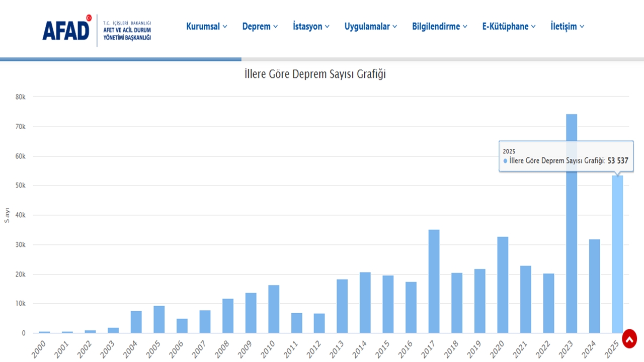Expand the Deprem menu chevron
The image size is (644, 362).
coord(276,27)
